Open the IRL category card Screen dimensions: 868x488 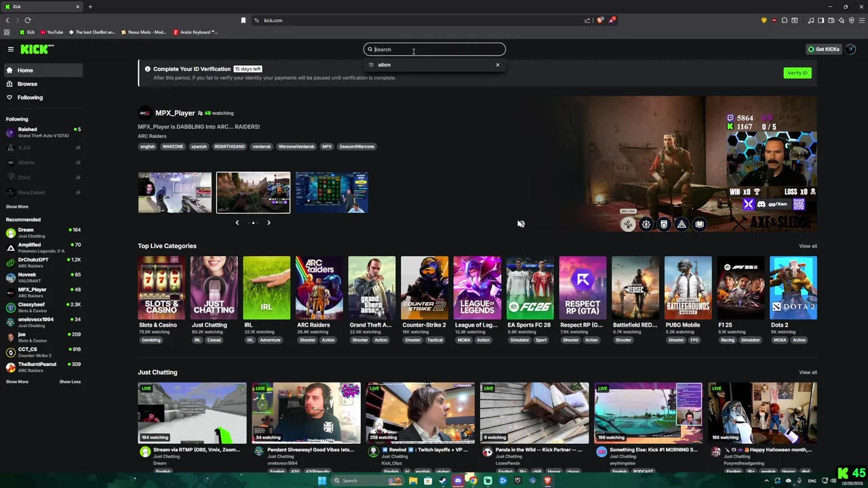[267, 287]
